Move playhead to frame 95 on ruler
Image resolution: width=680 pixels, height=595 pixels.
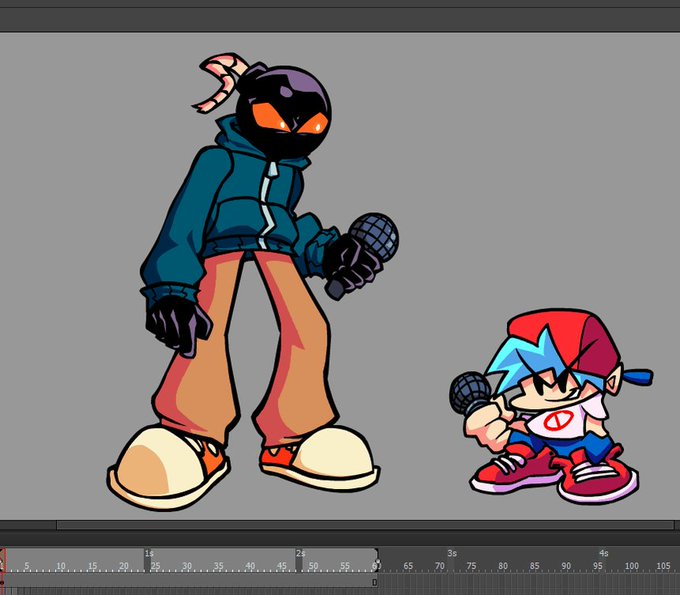point(598,566)
